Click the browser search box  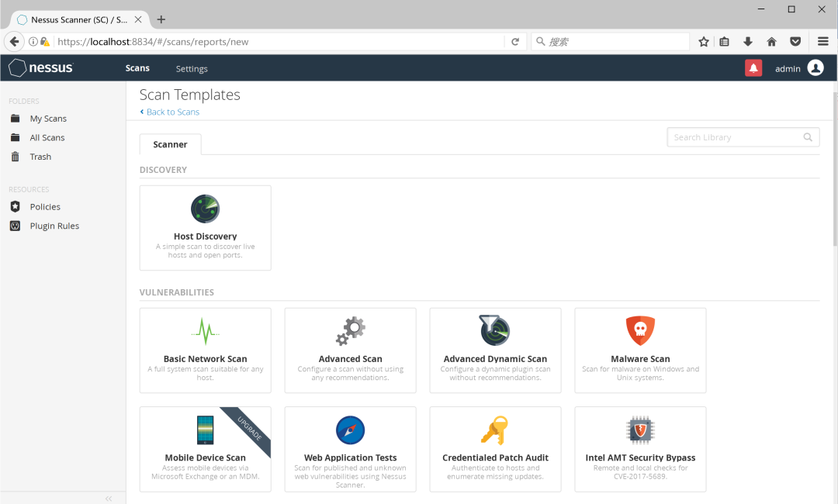pyautogui.click(x=611, y=42)
